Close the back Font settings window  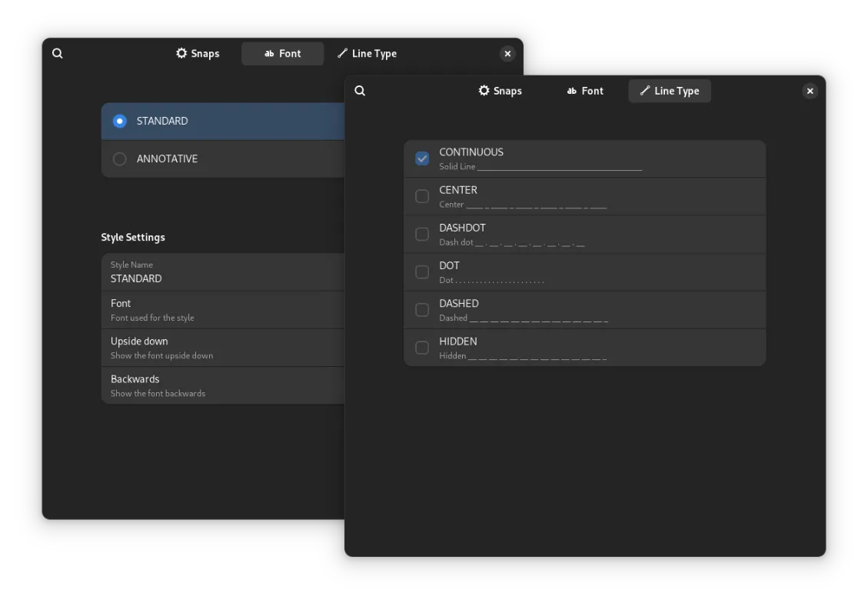coord(507,53)
